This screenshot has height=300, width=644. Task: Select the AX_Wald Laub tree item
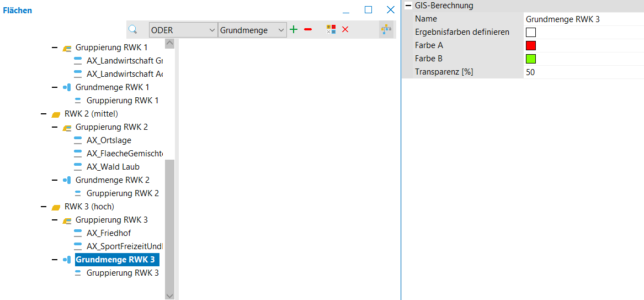tap(113, 167)
